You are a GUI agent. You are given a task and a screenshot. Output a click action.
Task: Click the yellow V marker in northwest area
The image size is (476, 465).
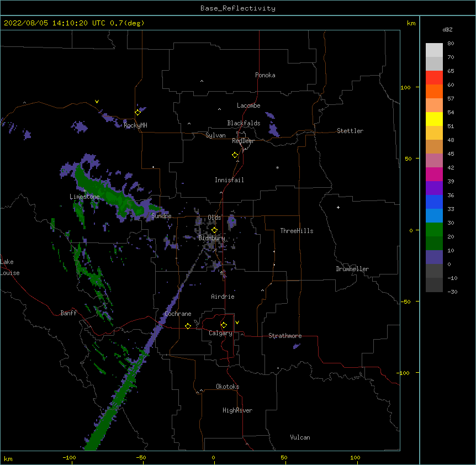[x=97, y=102]
